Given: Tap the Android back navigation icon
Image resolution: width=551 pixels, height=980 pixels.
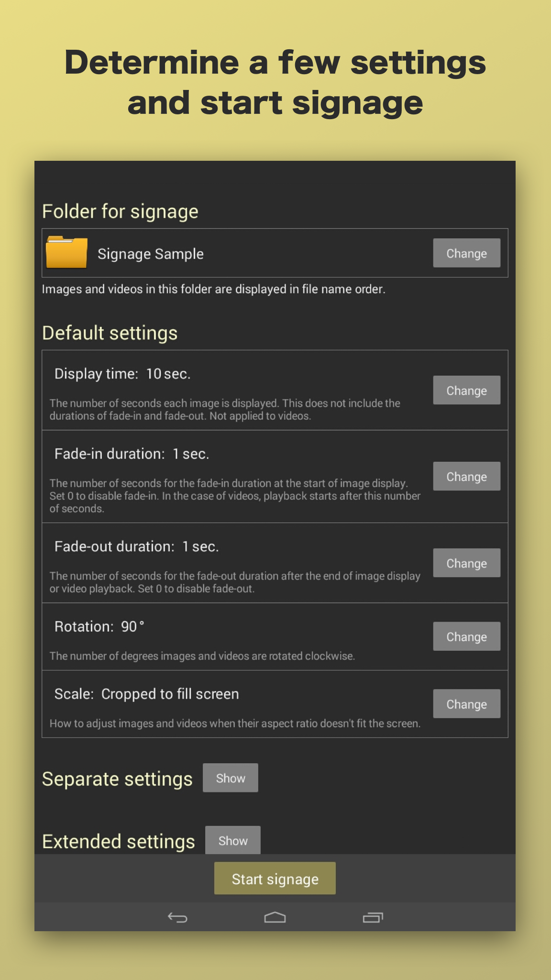Looking at the screenshot, I should [177, 917].
